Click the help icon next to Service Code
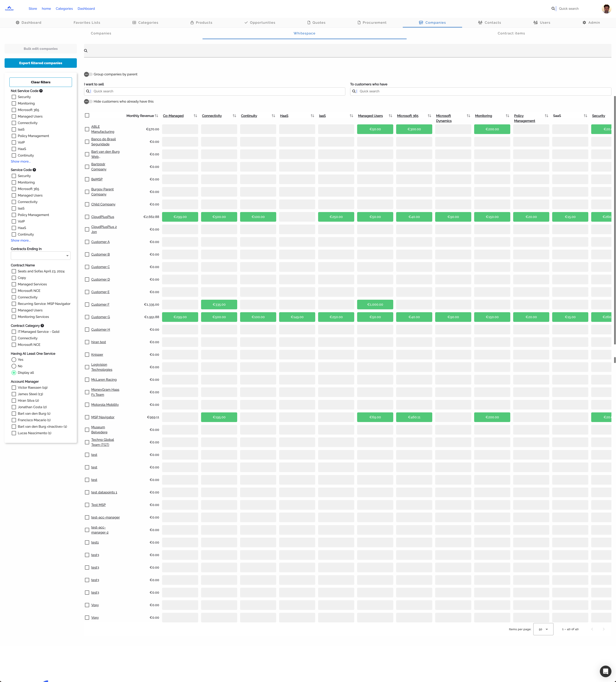 click(34, 170)
